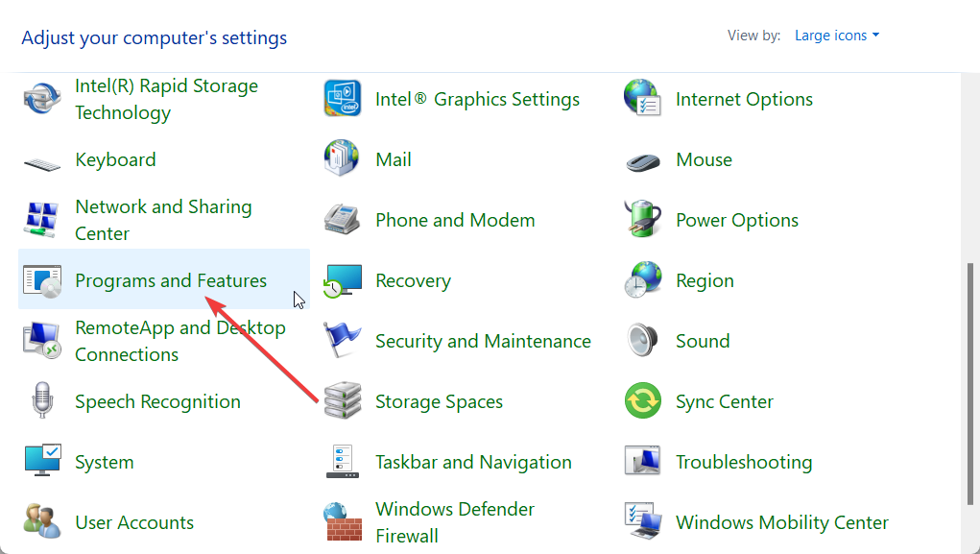Viewport: 980px width, 554px height.
Task: Click the Power Options battery icon
Action: point(642,220)
